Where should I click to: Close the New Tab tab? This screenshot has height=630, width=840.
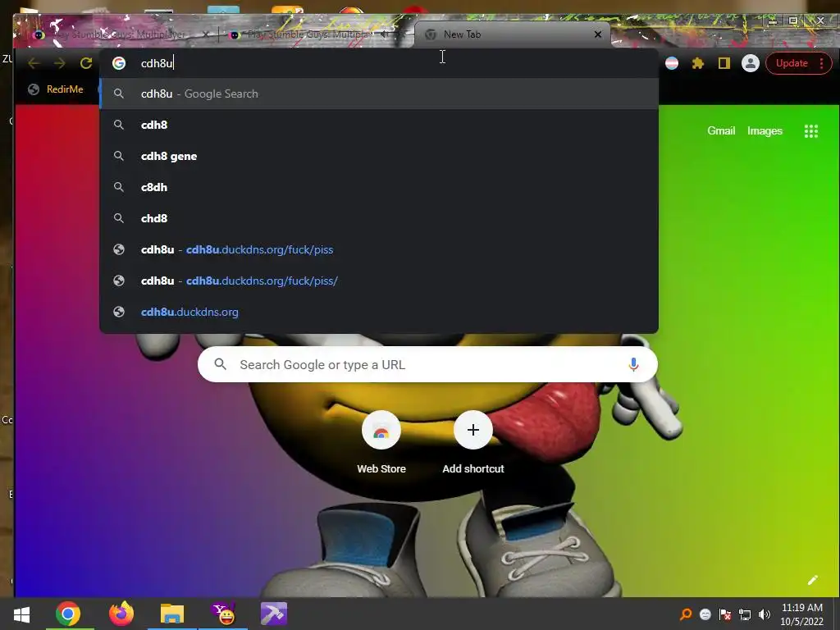pos(598,34)
